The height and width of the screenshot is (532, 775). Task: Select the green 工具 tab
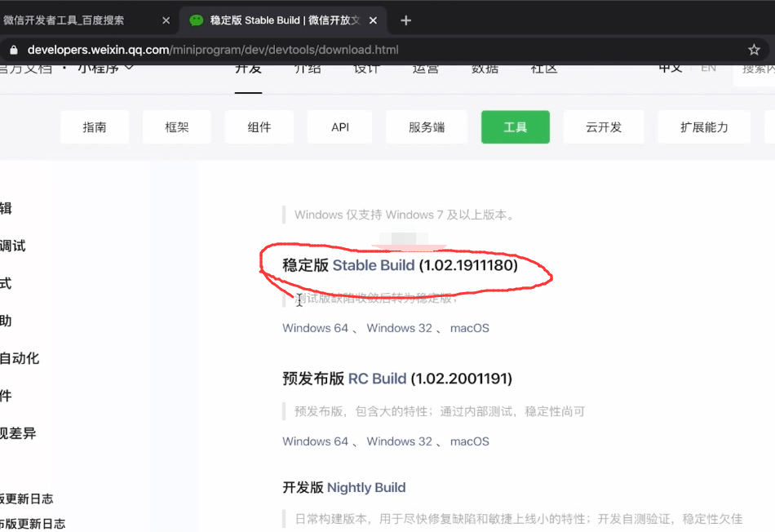[516, 127]
